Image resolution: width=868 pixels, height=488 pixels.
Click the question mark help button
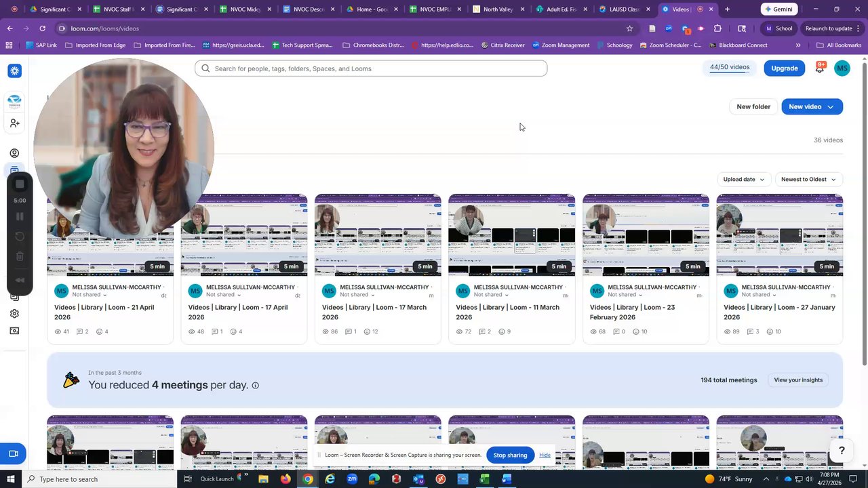[x=842, y=451]
